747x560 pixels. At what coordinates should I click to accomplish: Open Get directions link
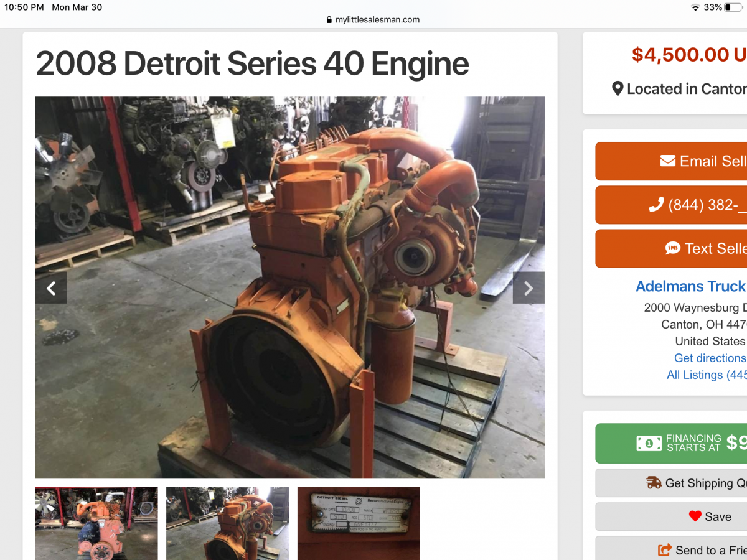[x=710, y=358]
